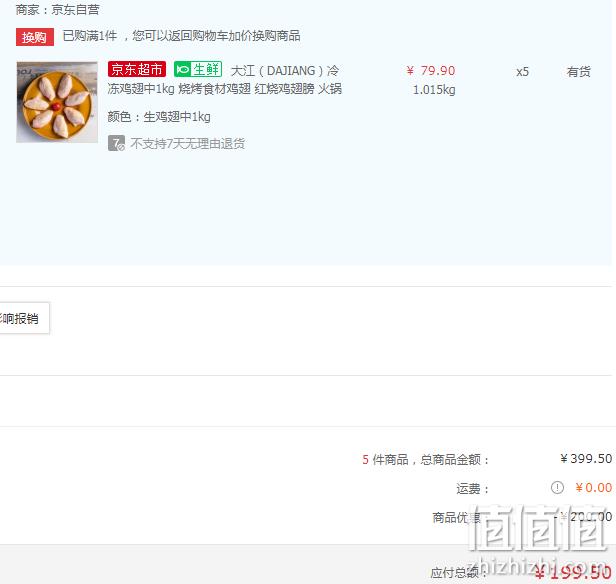This screenshot has height=584, width=616.
Task: Click the 1.015kg product weight text
Action: click(x=434, y=90)
